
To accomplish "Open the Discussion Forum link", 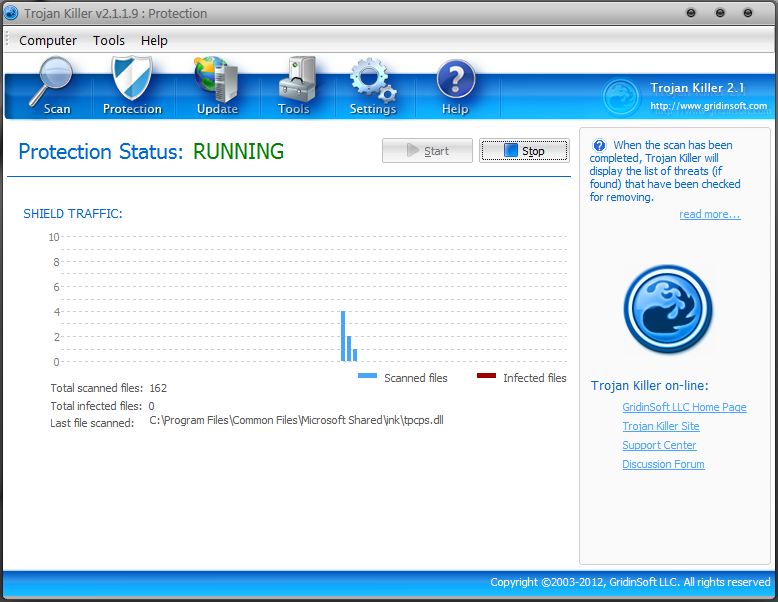I will tap(663, 464).
